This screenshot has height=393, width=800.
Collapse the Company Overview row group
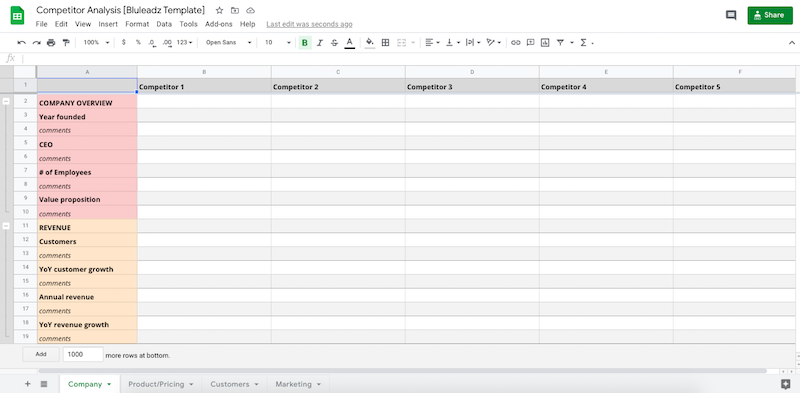6,102
